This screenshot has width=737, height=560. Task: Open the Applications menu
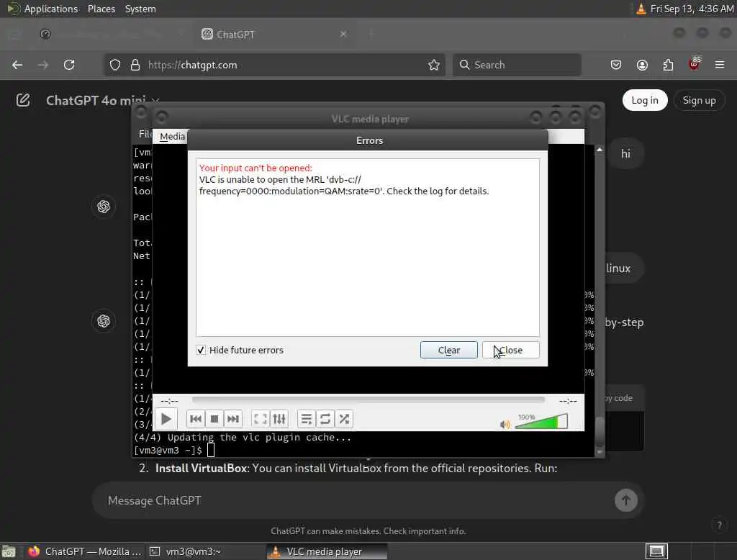click(x=51, y=9)
